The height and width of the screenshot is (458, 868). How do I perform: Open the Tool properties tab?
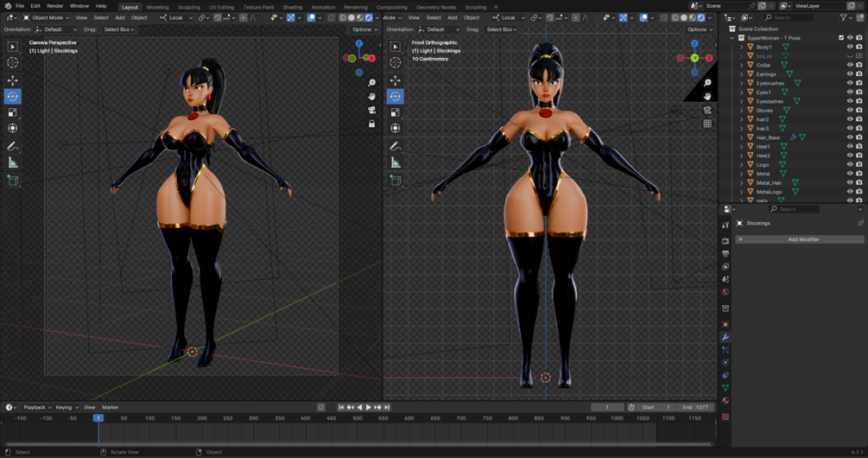[x=725, y=225]
